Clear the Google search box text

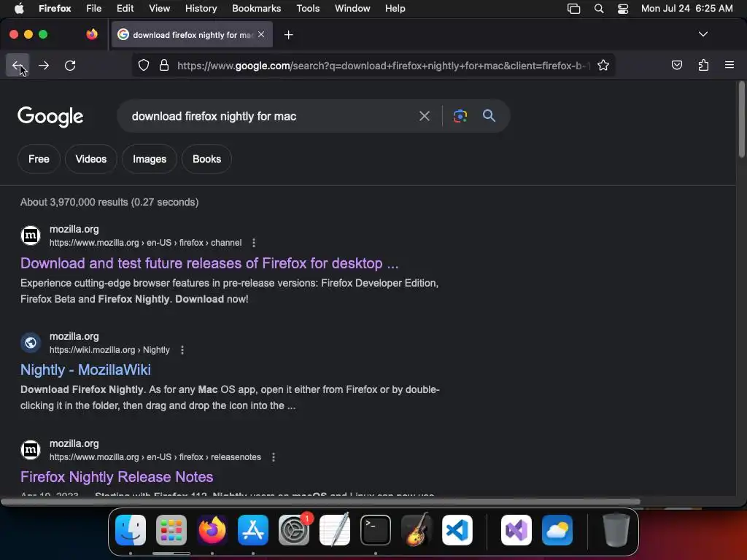pyautogui.click(x=424, y=116)
